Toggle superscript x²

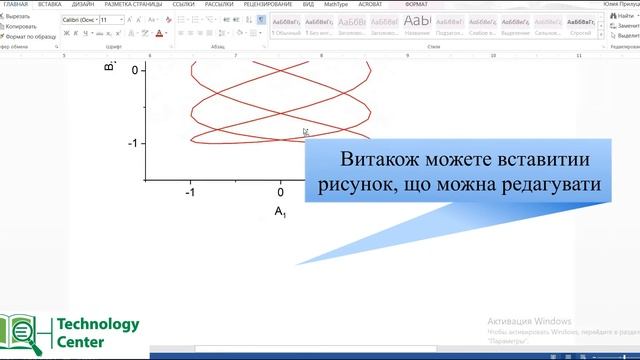pos(118,33)
